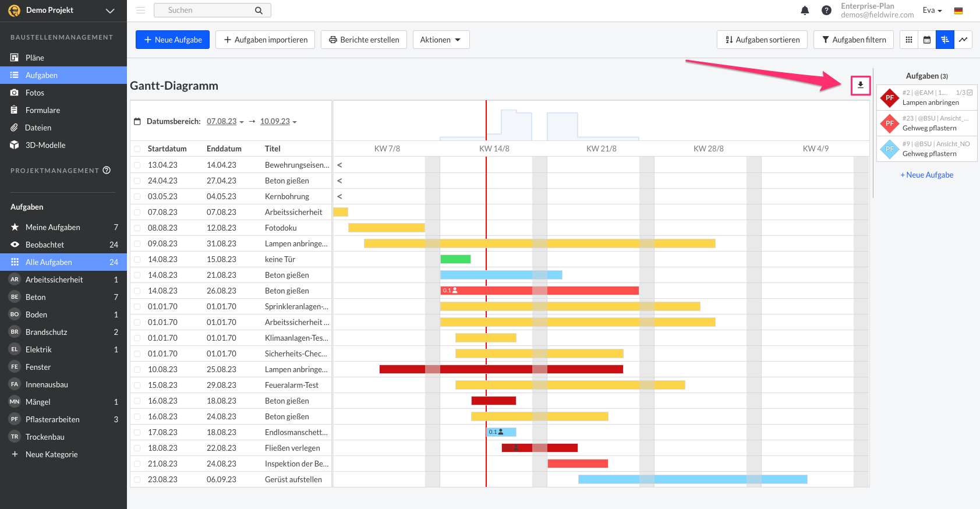Open the help question mark icon

coord(826,10)
